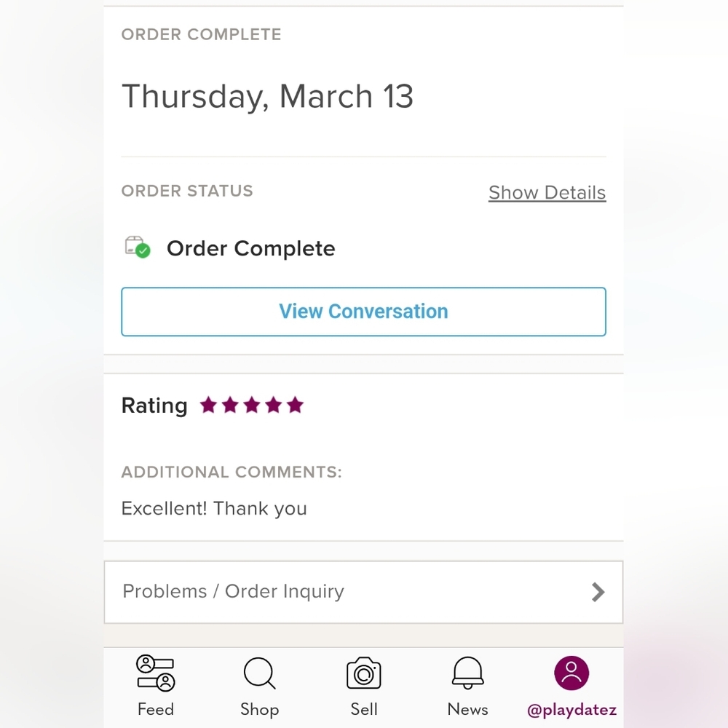Screen dimensions: 728x728
Task: Expand order status via Show Details
Action: pyautogui.click(x=547, y=192)
